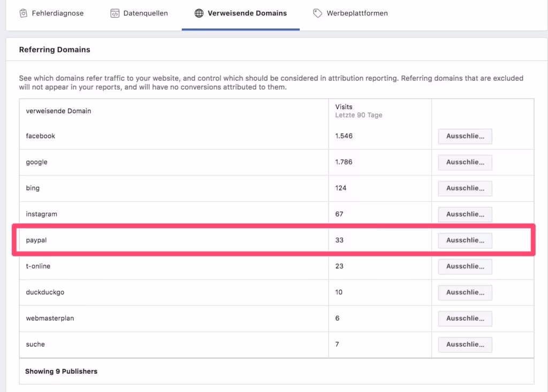Click the facebook domain name
The image size is (548, 392).
click(41, 136)
